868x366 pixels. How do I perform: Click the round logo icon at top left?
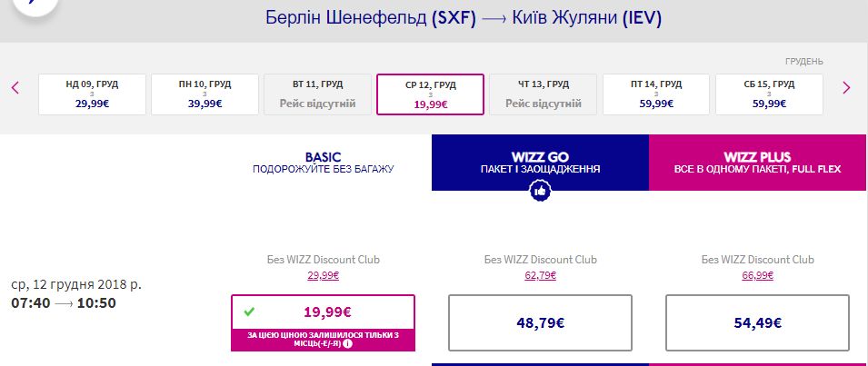tap(29, 7)
